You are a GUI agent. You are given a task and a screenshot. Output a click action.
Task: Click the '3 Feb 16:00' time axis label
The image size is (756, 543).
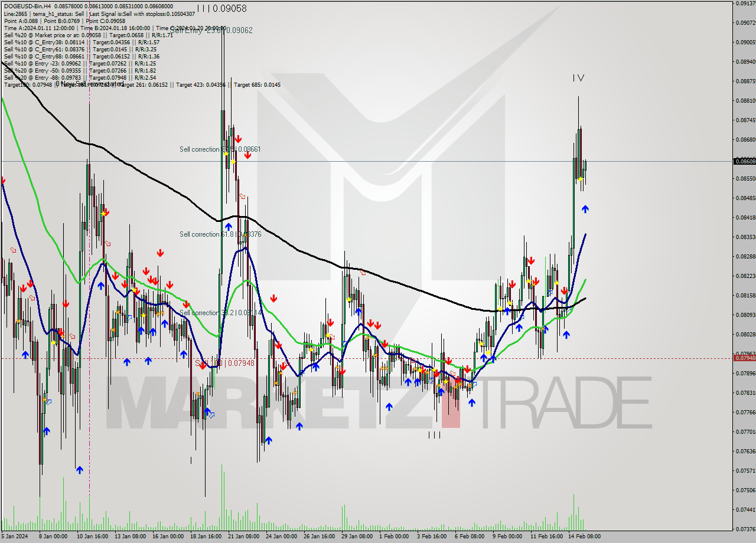(432, 537)
